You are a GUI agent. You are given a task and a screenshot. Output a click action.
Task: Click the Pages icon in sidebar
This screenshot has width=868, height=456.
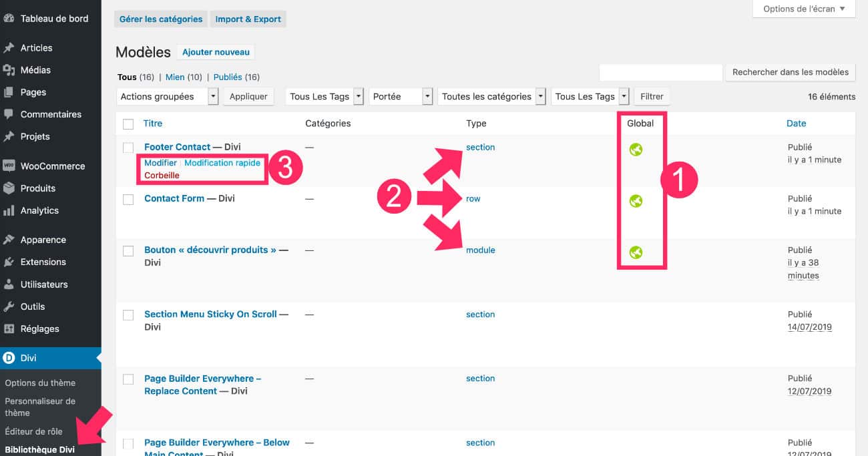[x=9, y=92]
